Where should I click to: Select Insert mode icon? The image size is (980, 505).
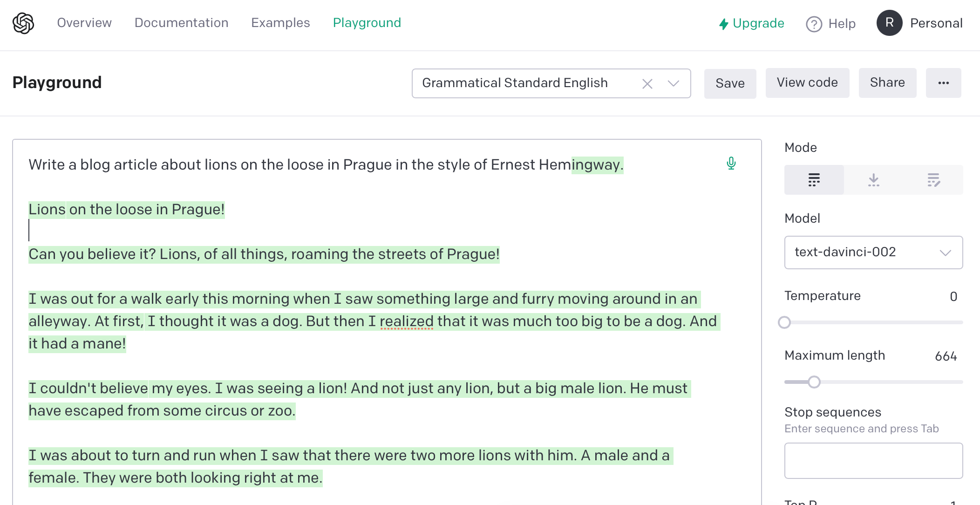(x=873, y=180)
